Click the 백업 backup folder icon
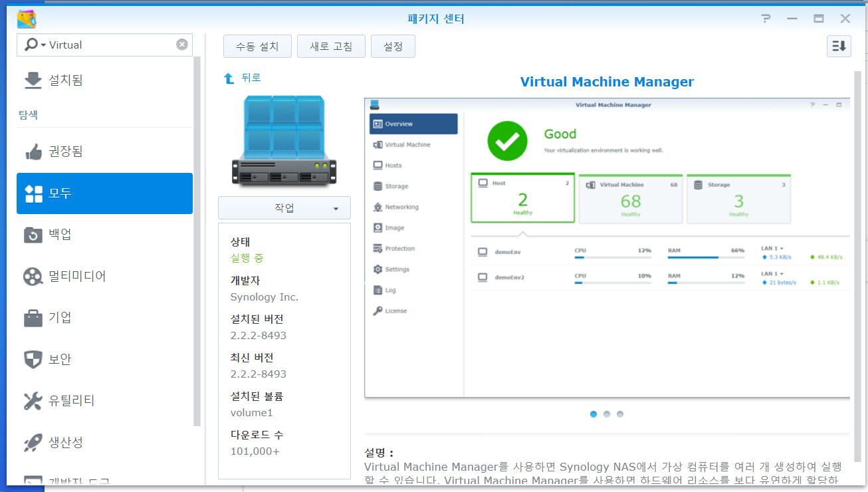Screen dimensions: 868x492 point(33,235)
